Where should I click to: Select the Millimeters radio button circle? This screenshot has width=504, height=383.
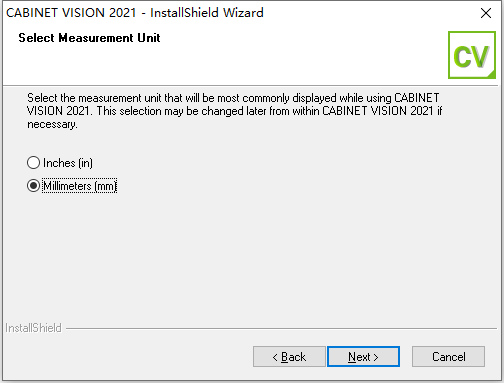33,186
